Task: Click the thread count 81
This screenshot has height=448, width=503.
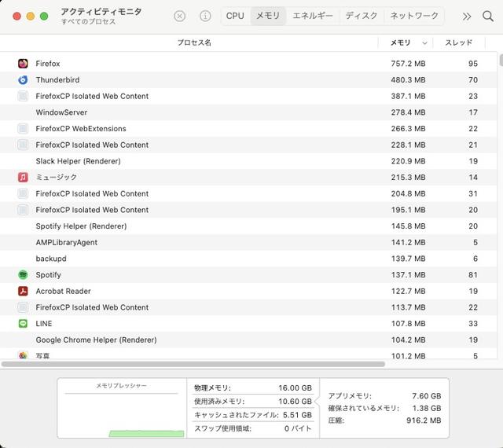Action: [x=473, y=275]
